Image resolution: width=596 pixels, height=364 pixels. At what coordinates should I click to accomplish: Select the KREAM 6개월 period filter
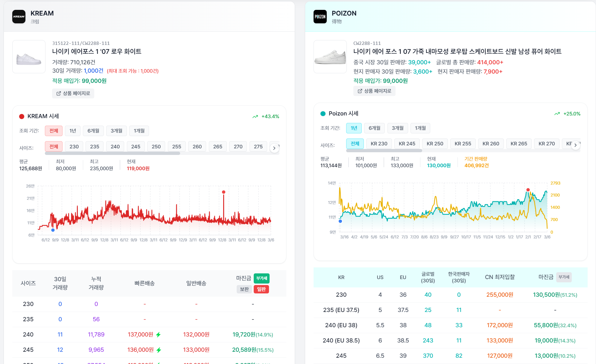point(93,131)
